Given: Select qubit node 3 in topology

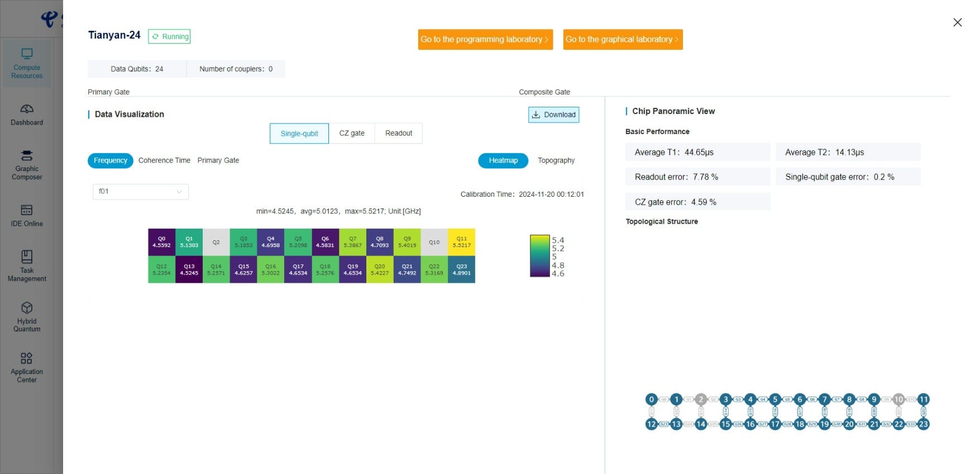Looking at the screenshot, I should 725,399.
